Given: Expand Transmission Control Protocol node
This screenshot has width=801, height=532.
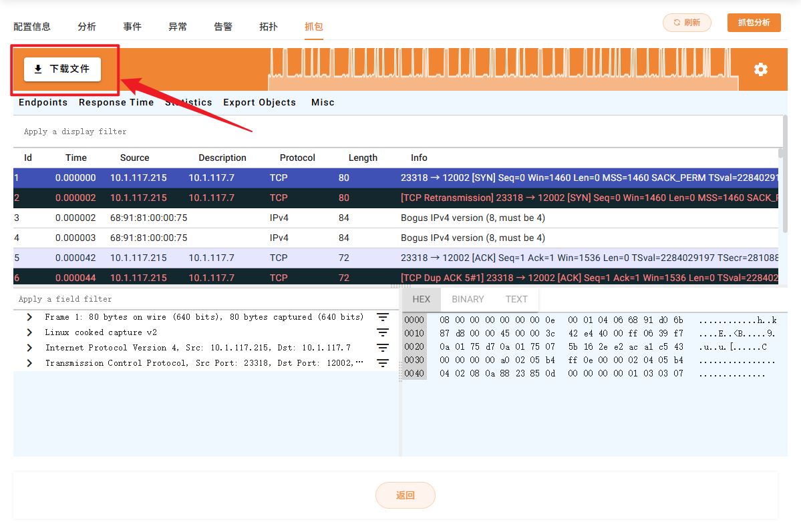Looking at the screenshot, I should tap(29, 364).
